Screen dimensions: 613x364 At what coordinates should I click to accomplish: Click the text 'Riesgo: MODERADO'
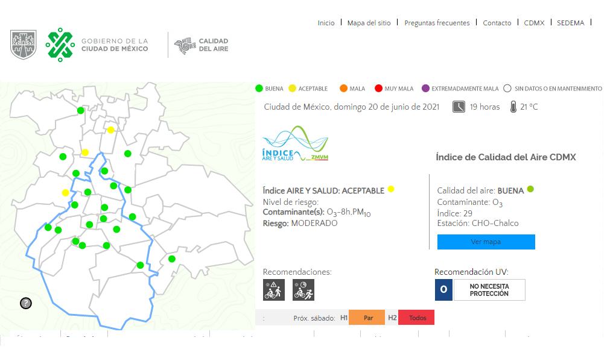(x=300, y=224)
